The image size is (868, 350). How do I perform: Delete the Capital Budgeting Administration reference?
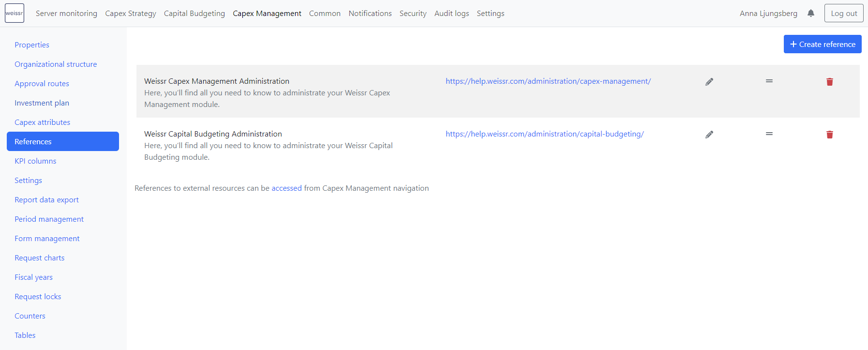830,135
